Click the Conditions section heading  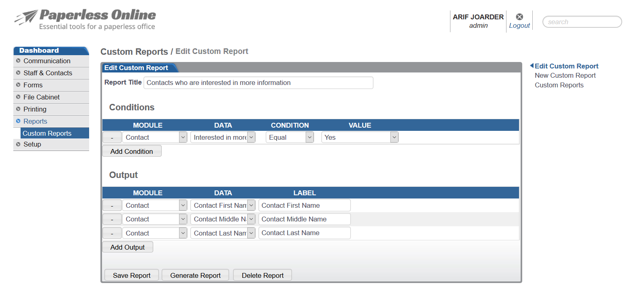[132, 107]
